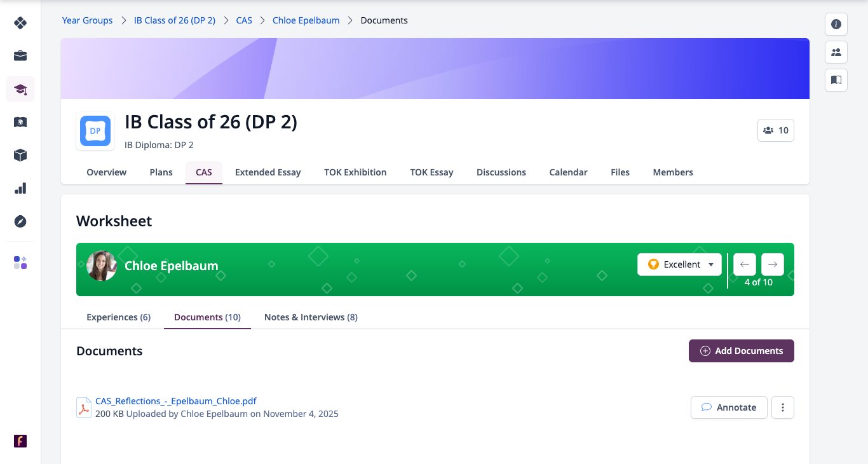The width and height of the screenshot is (868, 464).
Task: Click the open book icon at right
Action: tap(836, 80)
